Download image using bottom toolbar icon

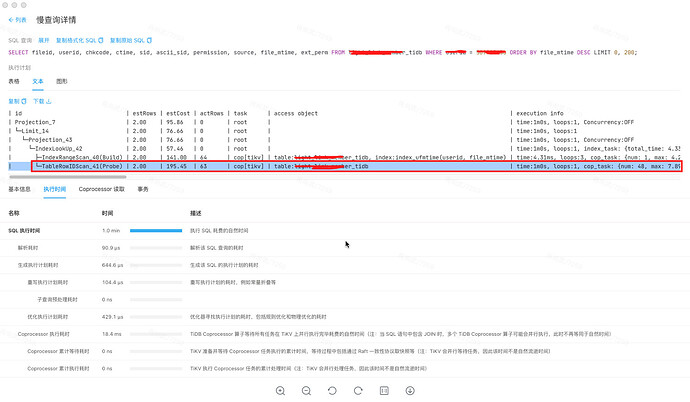409,390
